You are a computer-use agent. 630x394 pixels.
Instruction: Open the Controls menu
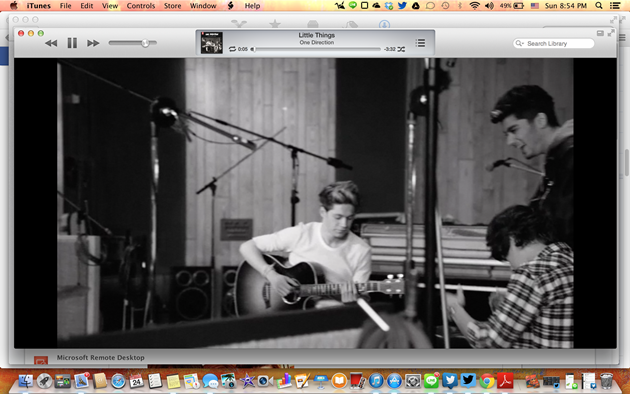coord(141,6)
